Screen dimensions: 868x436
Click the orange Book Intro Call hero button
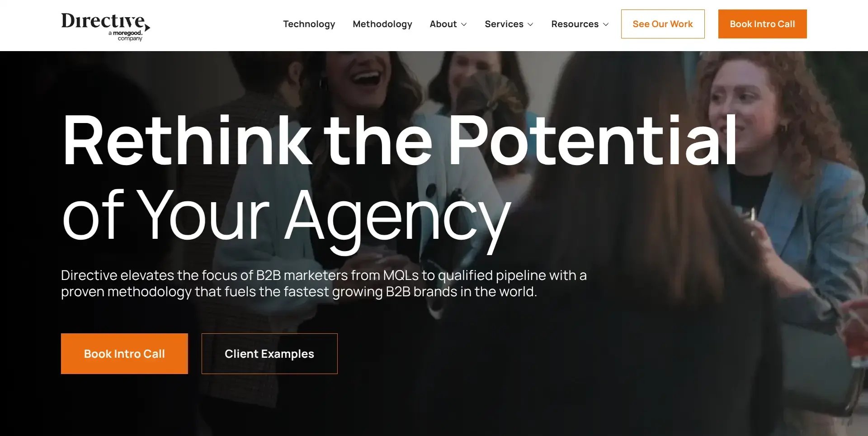point(124,354)
